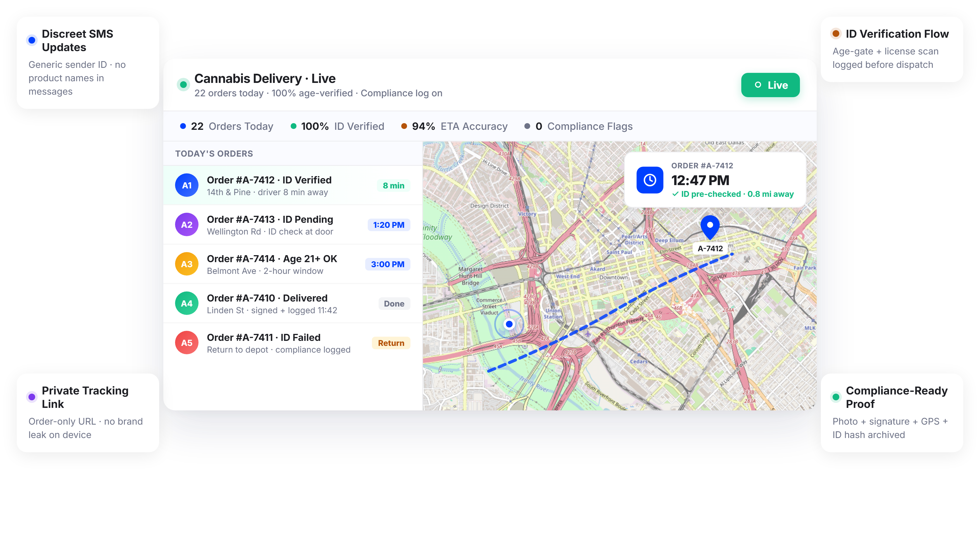This screenshot has height=536, width=980.
Task: Click the Discreet SMS Updates card title
Action: tap(78, 40)
